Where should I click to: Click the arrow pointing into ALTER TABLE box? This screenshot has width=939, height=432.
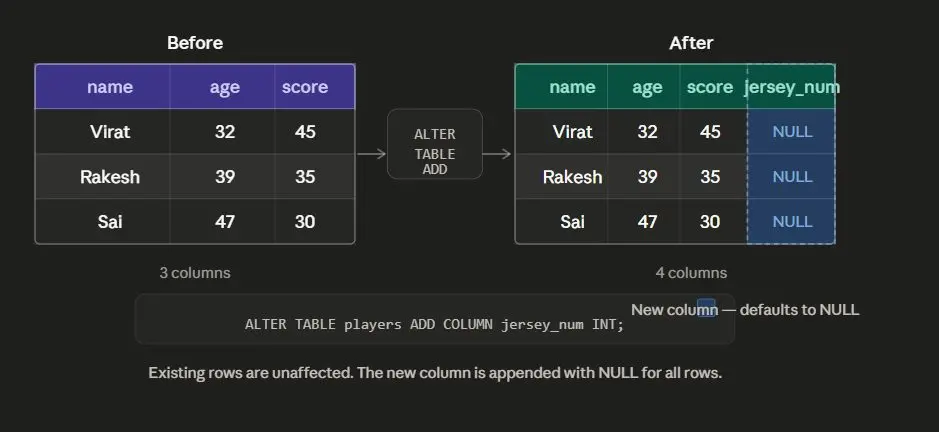[372, 154]
